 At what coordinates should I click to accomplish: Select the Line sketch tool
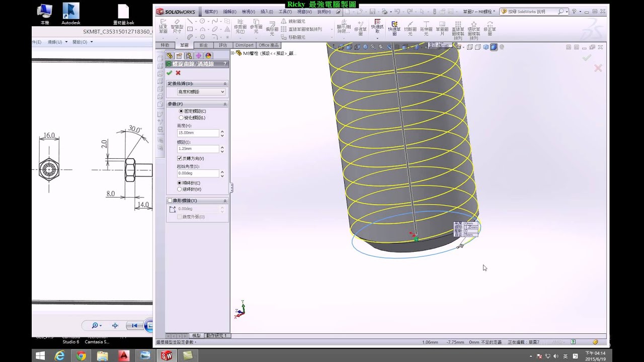190,21
